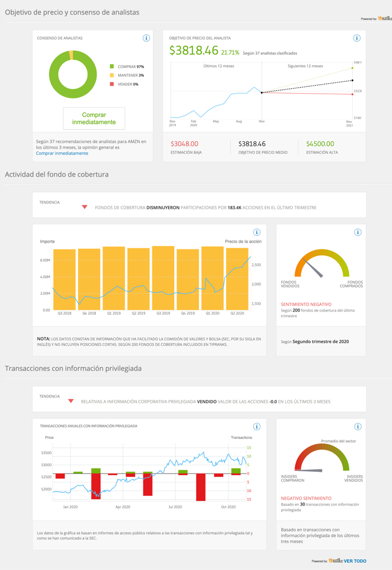
Task: Click the tall red bar near Apr 2020
Action: [147, 485]
